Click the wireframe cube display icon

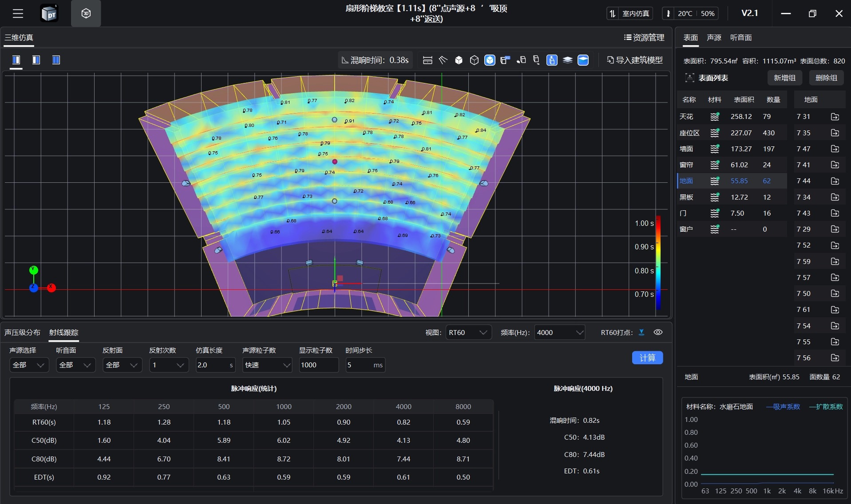tap(474, 60)
